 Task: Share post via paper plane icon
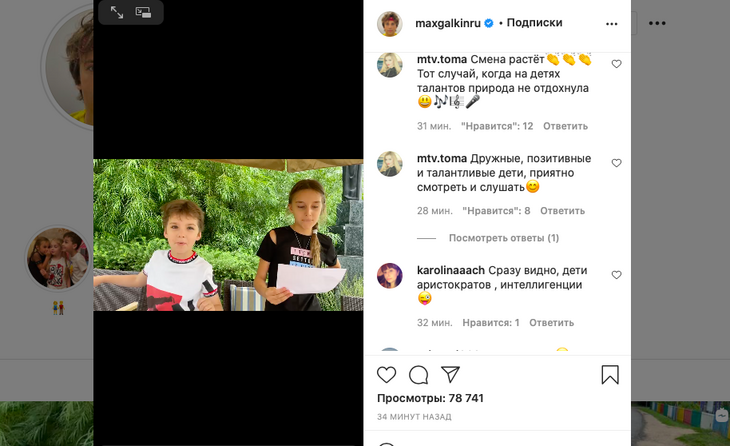tap(450, 374)
